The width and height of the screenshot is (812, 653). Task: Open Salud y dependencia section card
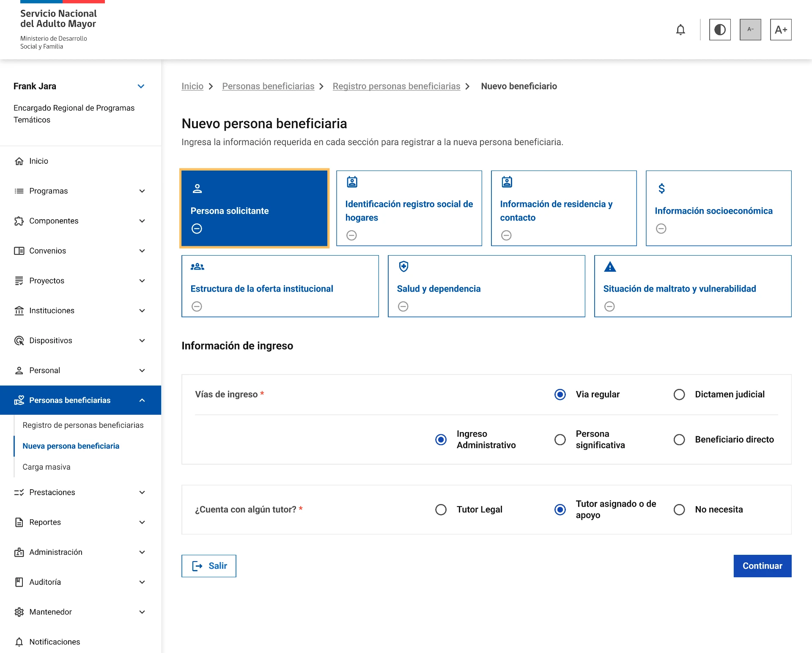(486, 286)
